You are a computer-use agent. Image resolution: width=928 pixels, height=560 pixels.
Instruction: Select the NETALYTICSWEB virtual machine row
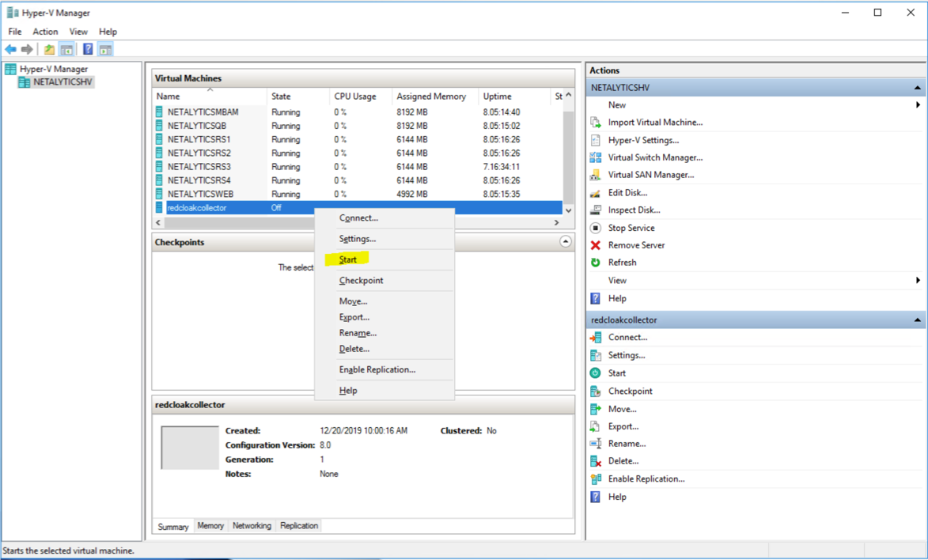[x=358, y=194]
